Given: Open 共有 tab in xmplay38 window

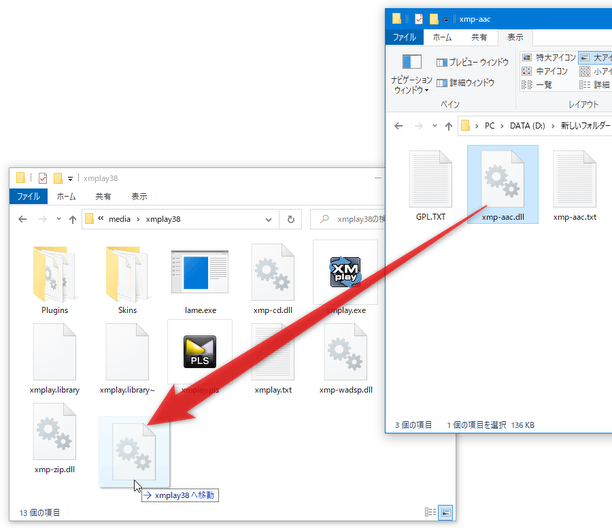Looking at the screenshot, I should pos(103,196).
